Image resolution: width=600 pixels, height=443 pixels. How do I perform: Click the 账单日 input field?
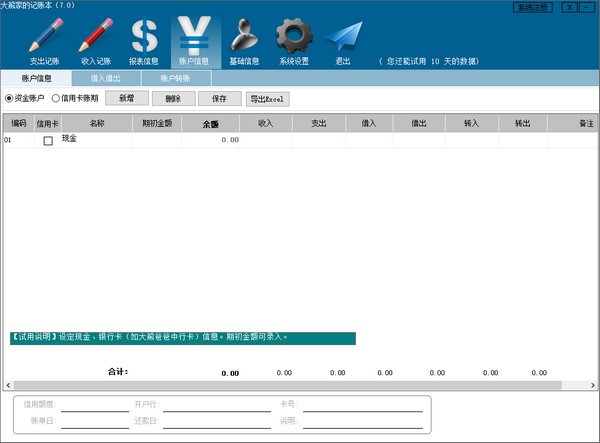[x=95, y=422]
